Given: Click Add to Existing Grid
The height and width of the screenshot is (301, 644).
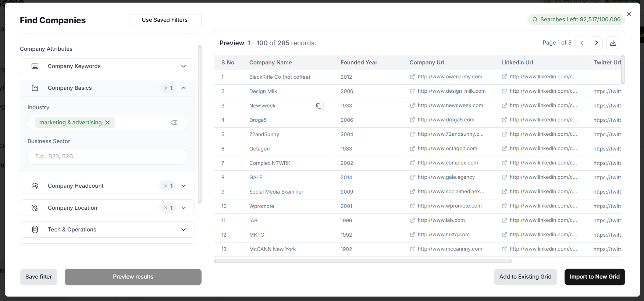Looking at the screenshot, I should [525, 277].
